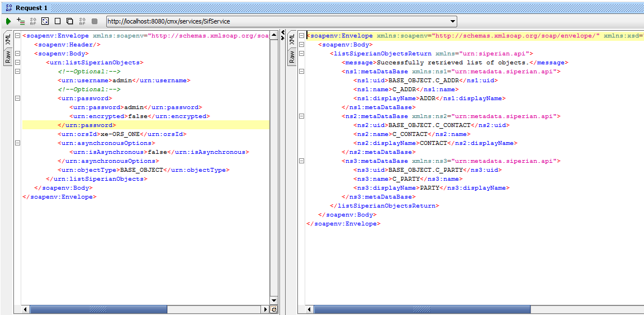
Task: Click the response horizontal scrollbar thumb
Action: click(422, 309)
